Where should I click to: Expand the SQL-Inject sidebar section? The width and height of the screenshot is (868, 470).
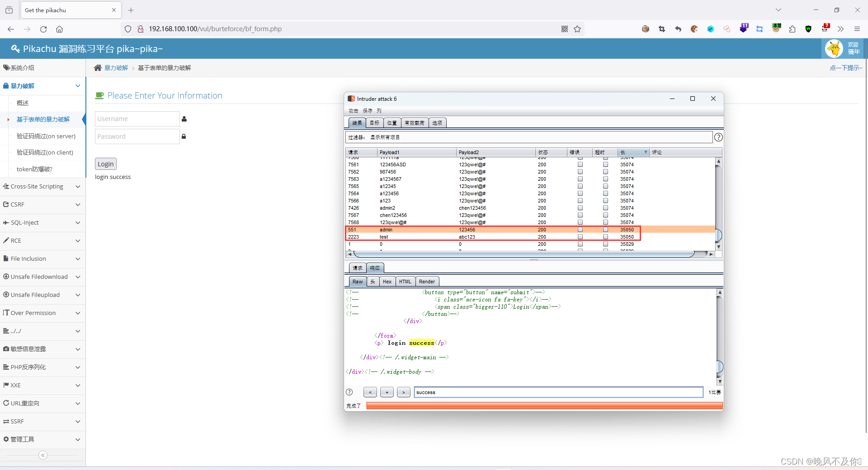(42, 222)
